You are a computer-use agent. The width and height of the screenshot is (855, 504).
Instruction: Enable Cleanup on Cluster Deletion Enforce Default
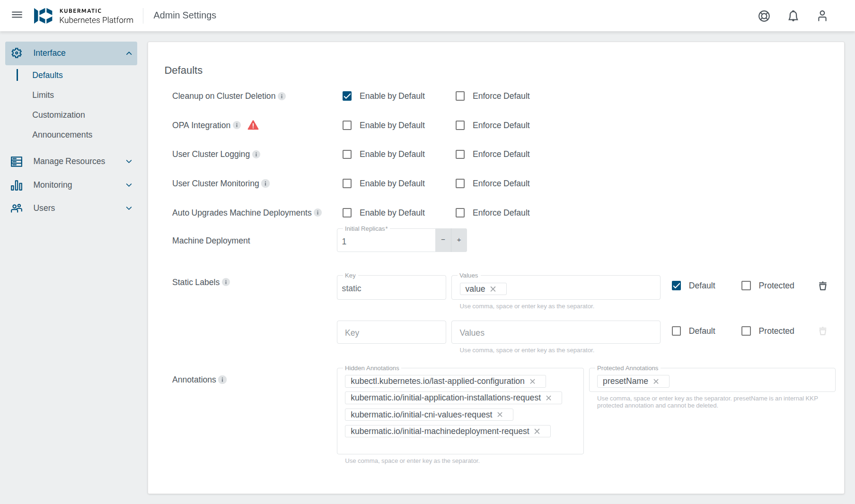click(460, 96)
